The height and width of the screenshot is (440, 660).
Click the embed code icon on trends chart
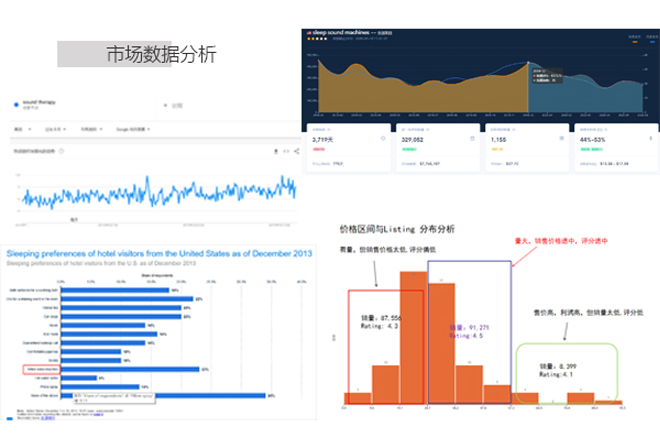click(285, 150)
